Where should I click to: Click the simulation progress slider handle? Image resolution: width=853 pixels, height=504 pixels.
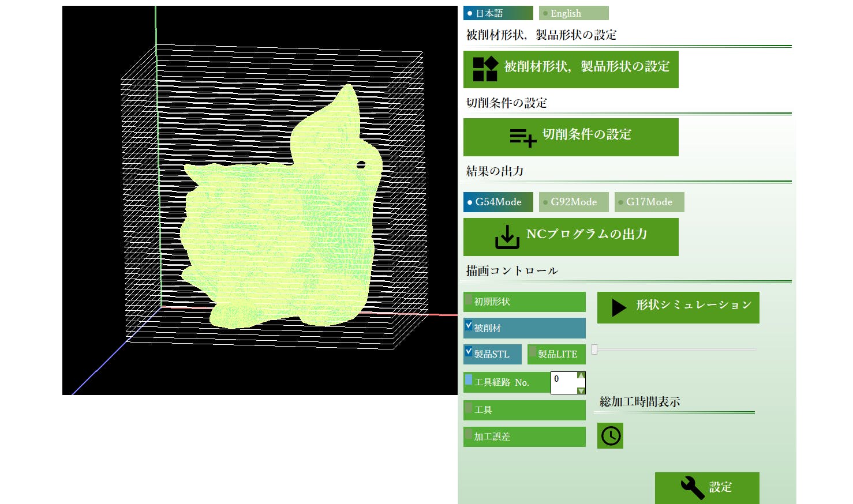pyautogui.click(x=594, y=349)
